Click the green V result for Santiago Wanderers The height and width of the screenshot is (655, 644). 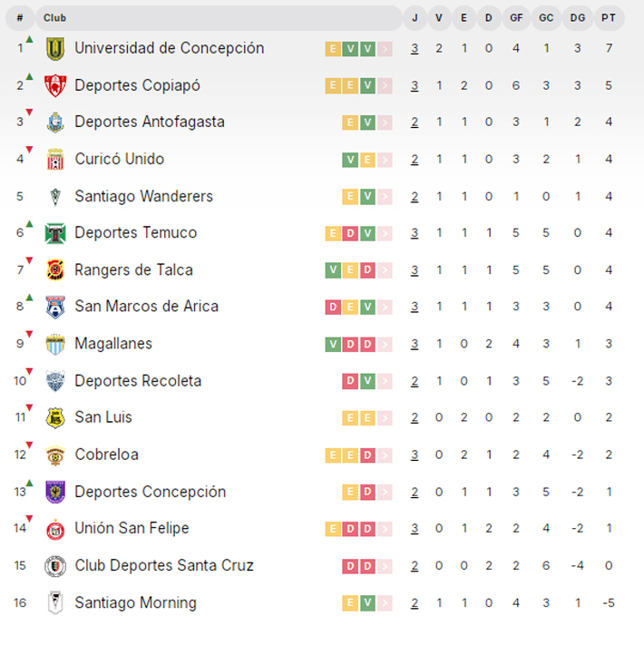tap(367, 197)
